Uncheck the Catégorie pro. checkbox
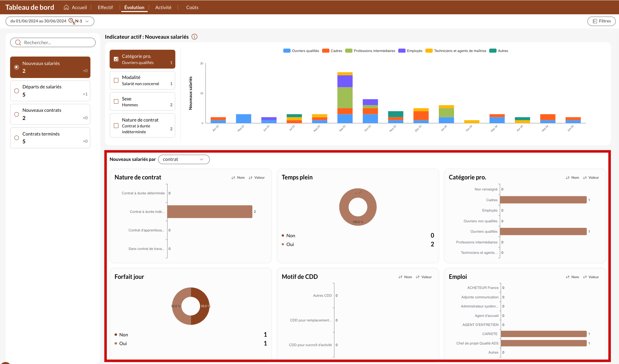Screen dimensions: 619x364 pos(116,59)
